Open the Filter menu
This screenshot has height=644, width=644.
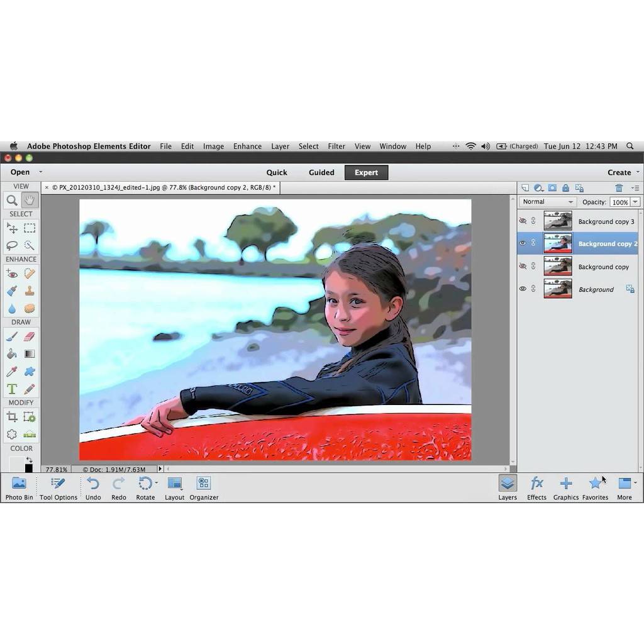(336, 147)
